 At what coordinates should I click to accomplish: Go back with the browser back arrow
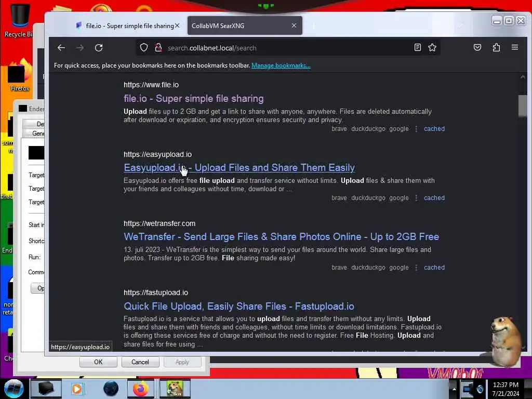coord(61,48)
